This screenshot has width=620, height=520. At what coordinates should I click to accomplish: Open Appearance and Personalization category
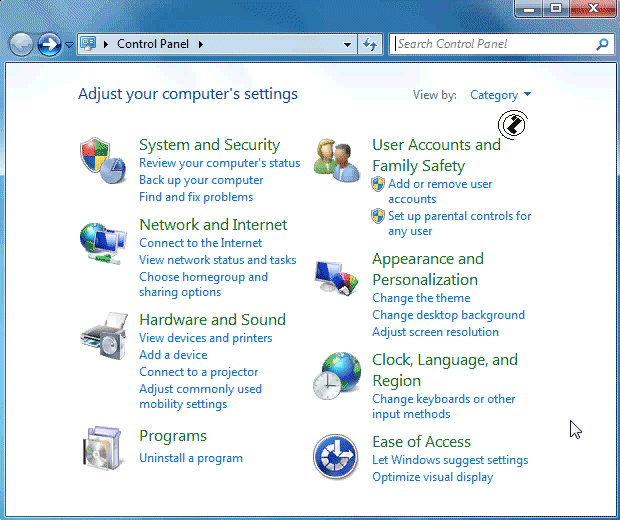point(428,269)
